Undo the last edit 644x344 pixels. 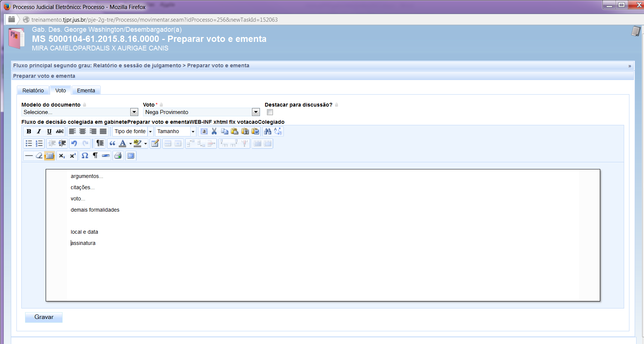[74, 144]
